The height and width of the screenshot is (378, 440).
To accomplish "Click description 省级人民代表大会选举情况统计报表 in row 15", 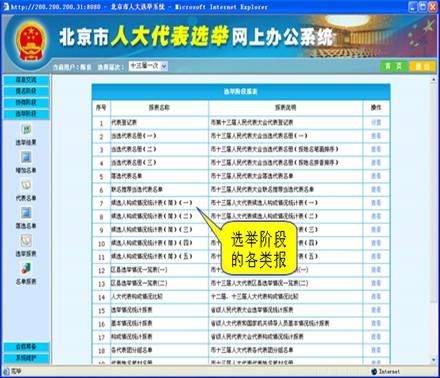I will pyautogui.click(x=252, y=310).
